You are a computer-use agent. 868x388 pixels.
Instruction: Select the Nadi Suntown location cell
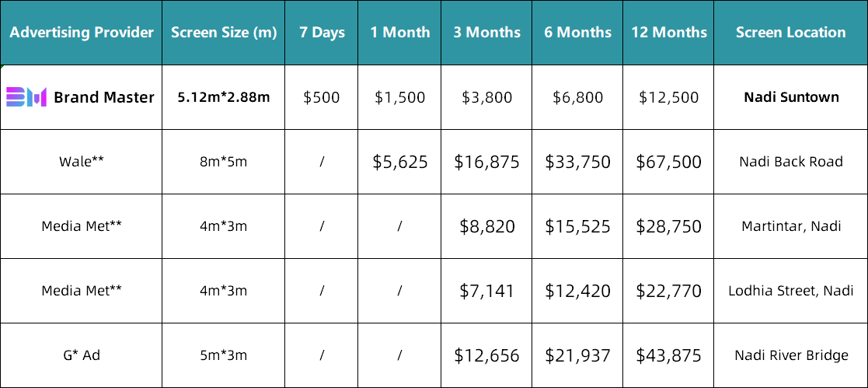[791, 97]
